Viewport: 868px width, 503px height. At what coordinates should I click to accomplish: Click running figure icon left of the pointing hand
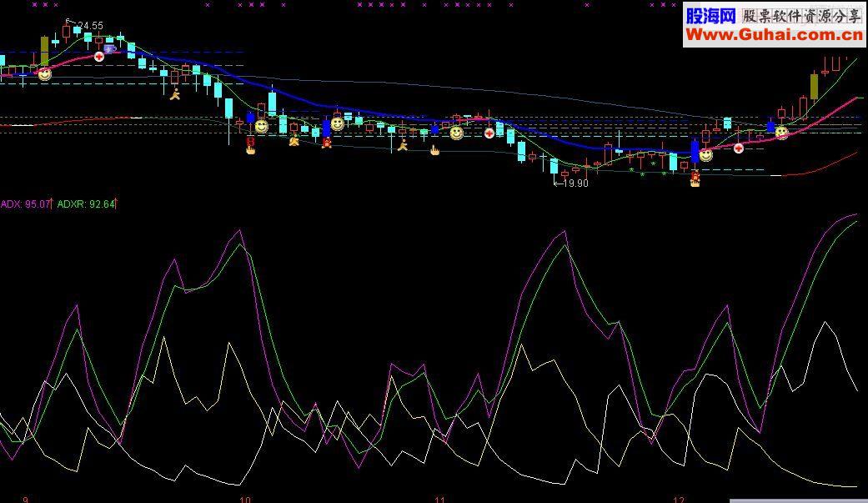403,145
